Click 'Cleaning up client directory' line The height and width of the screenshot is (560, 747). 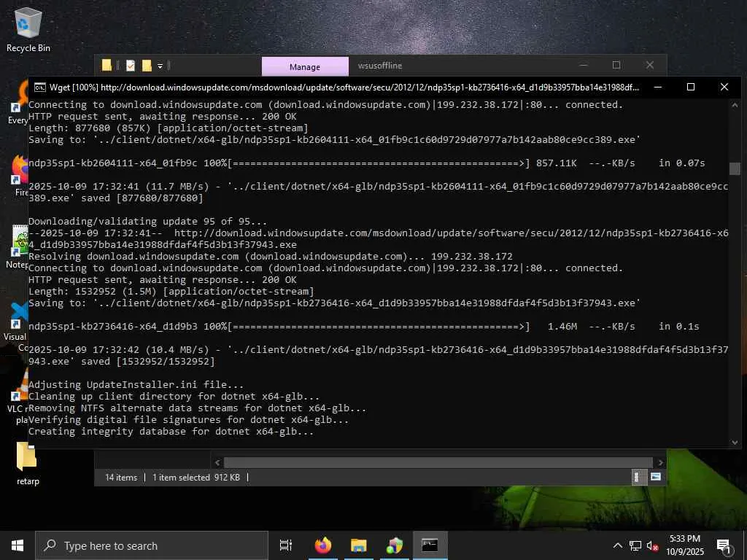pyautogui.click(x=174, y=397)
